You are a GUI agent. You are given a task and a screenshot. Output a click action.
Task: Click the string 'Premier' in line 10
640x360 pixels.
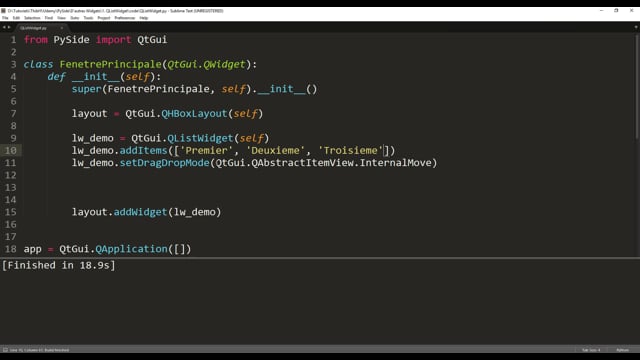(x=206, y=151)
